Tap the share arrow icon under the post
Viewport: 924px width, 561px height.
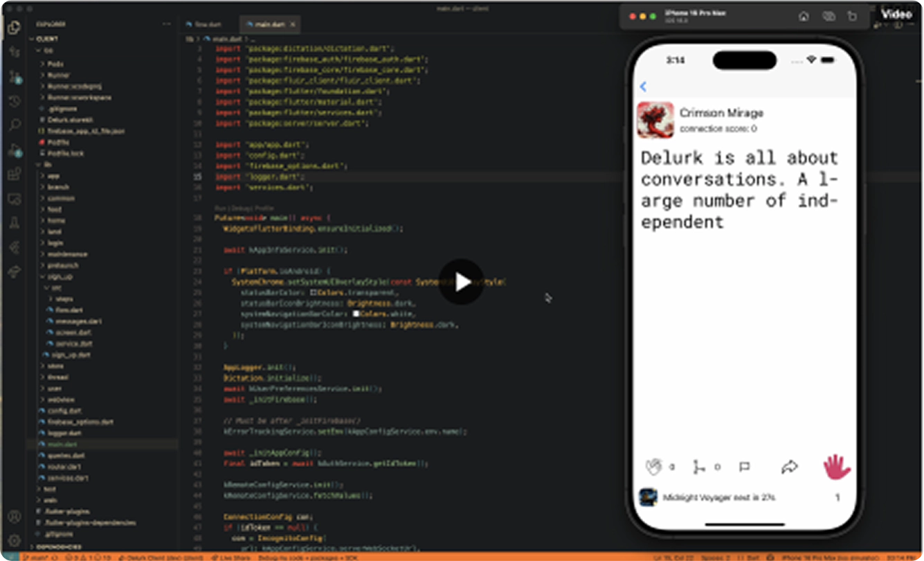pyautogui.click(x=790, y=467)
